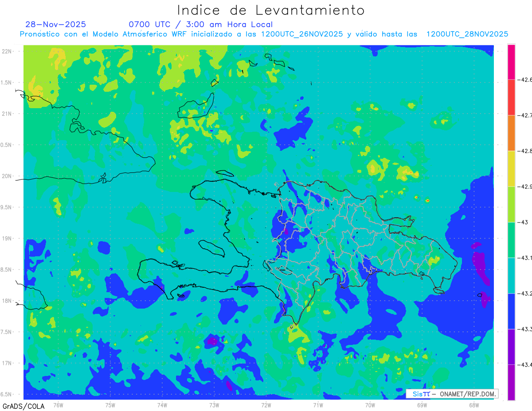Click the '1.5N' latitude label

point(7,82)
